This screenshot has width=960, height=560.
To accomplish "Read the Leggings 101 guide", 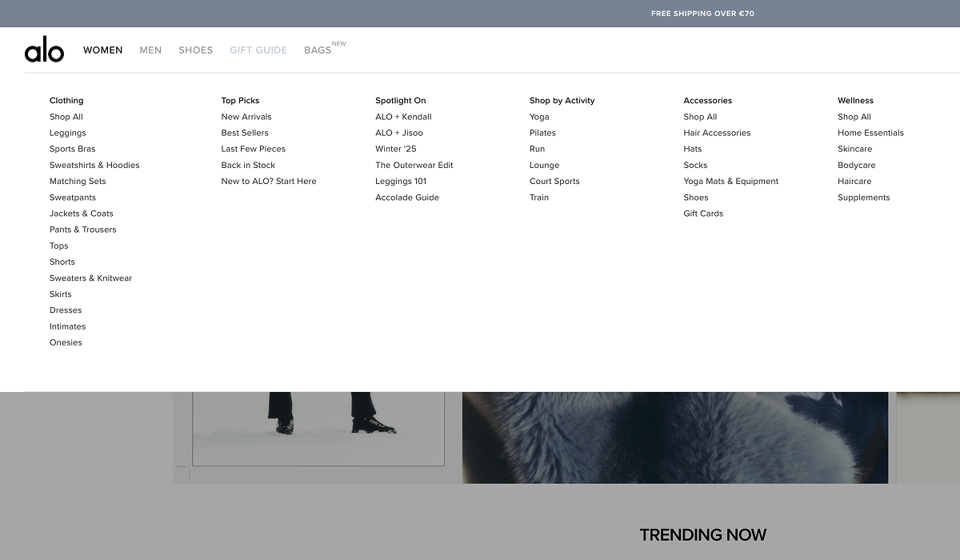I will [401, 181].
